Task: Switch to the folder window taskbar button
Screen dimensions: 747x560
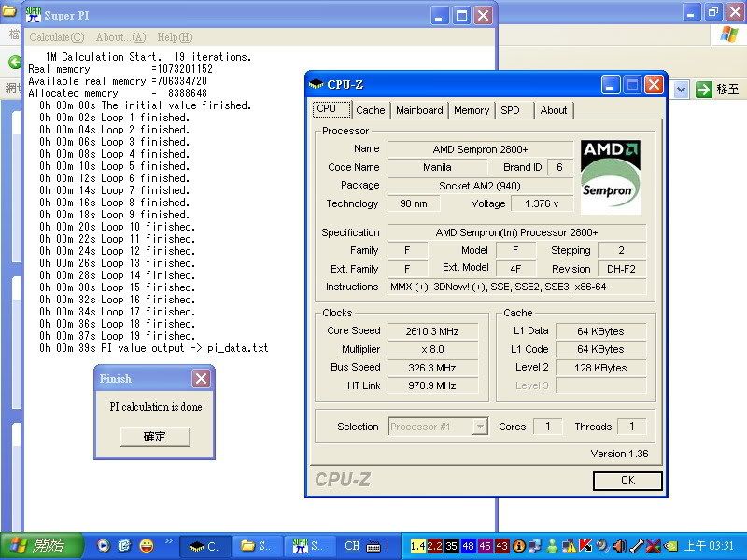Action: (x=258, y=546)
